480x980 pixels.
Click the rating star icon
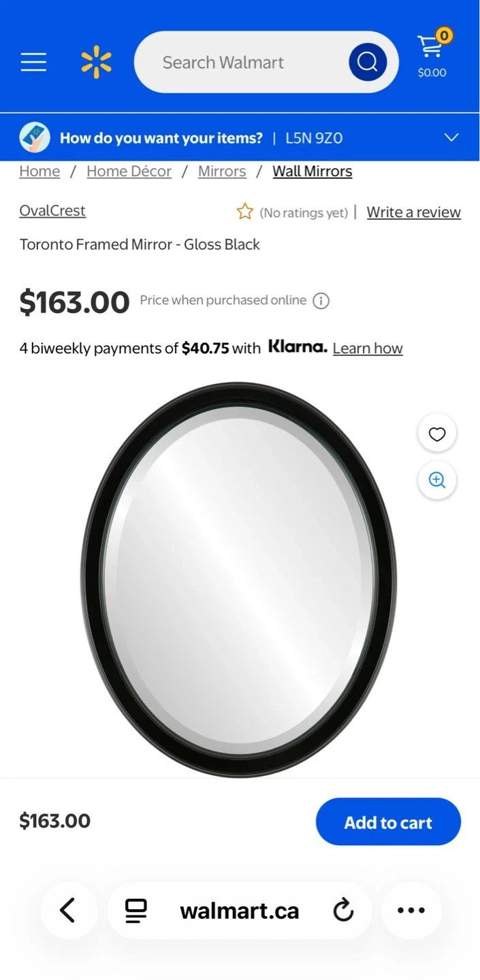click(x=245, y=212)
